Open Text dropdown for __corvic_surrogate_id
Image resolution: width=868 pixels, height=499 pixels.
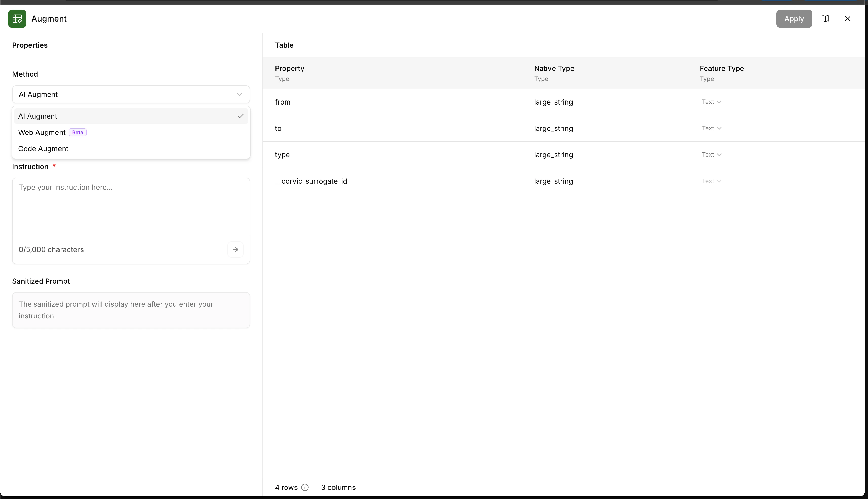(x=711, y=181)
